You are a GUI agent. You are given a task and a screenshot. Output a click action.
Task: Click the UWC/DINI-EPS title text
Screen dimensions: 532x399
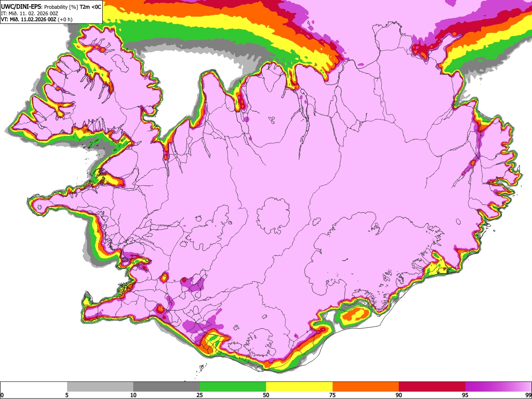21,7
